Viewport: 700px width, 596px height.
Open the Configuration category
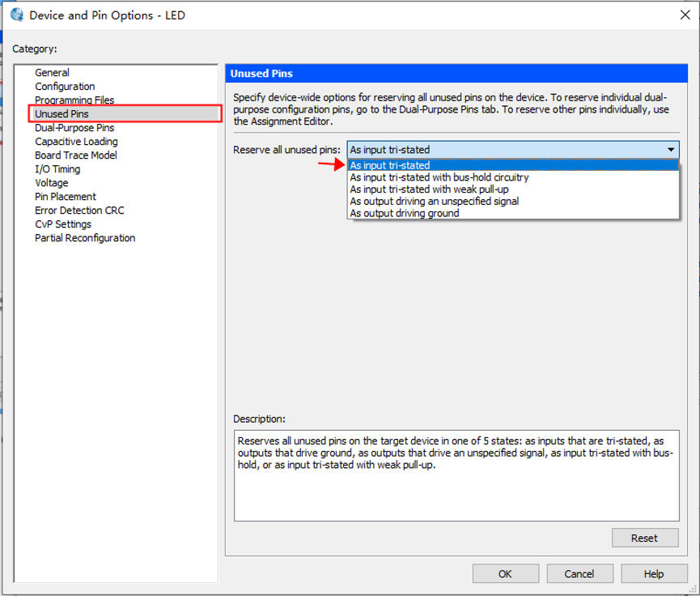point(65,87)
